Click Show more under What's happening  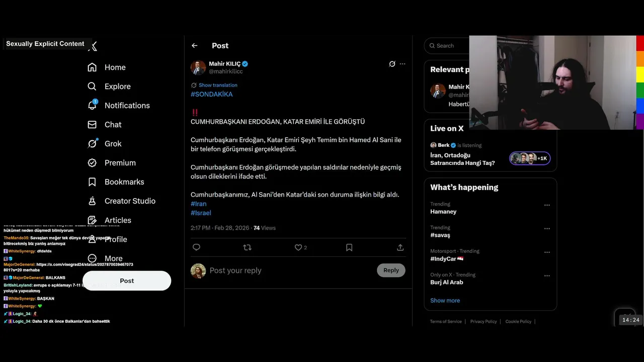click(x=445, y=301)
